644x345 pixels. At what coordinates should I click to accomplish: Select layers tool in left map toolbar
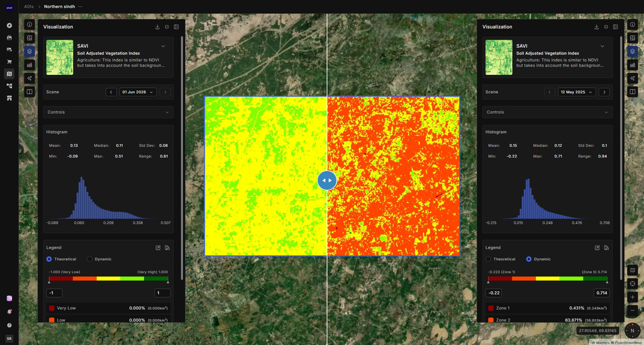30,52
